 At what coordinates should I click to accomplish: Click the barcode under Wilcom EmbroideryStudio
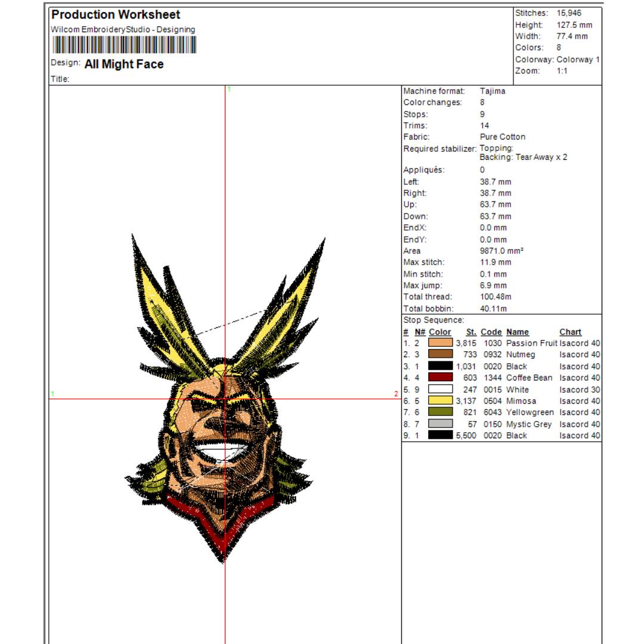(x=125, y=45)
